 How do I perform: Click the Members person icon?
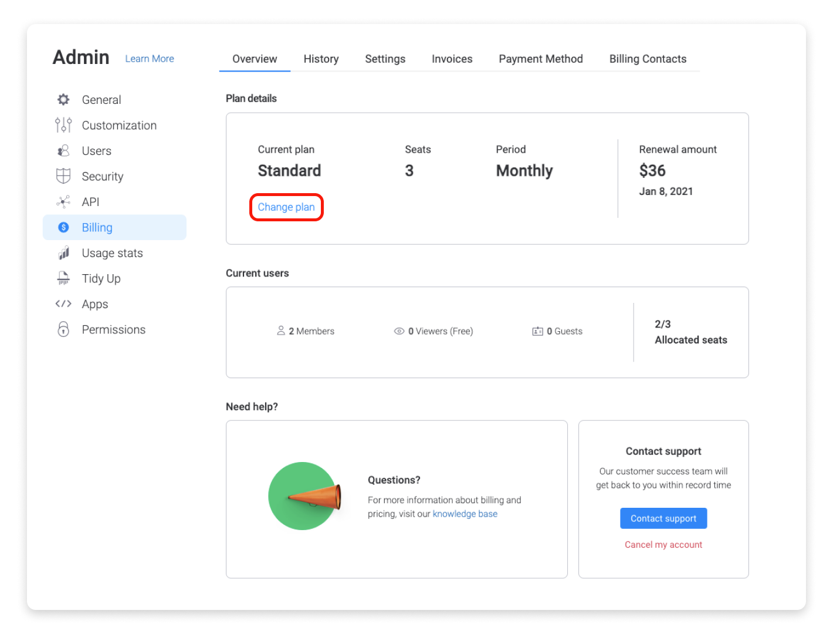tap(281, 331)
